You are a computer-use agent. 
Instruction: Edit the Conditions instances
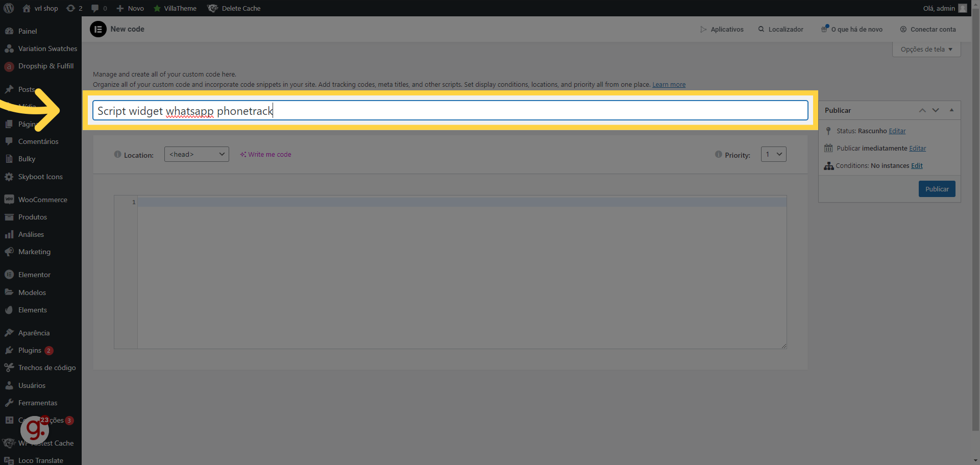[x=917, y=166]
